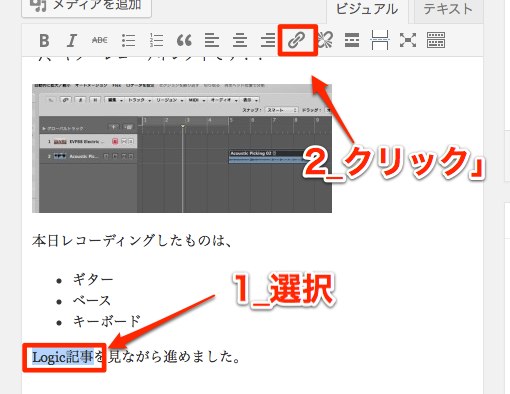This screenshot has height=394, width=510.
Task: Insert a numbered list
Action: pos(156,41)
